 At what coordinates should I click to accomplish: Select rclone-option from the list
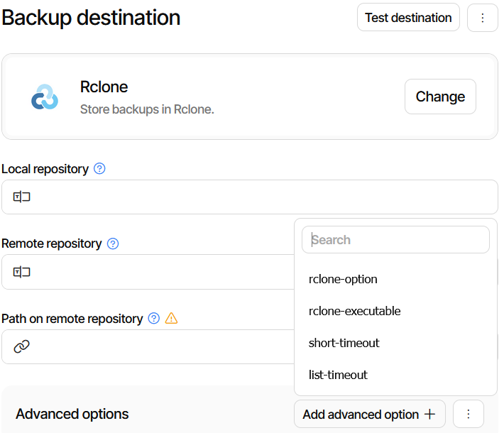click(343, 279)
